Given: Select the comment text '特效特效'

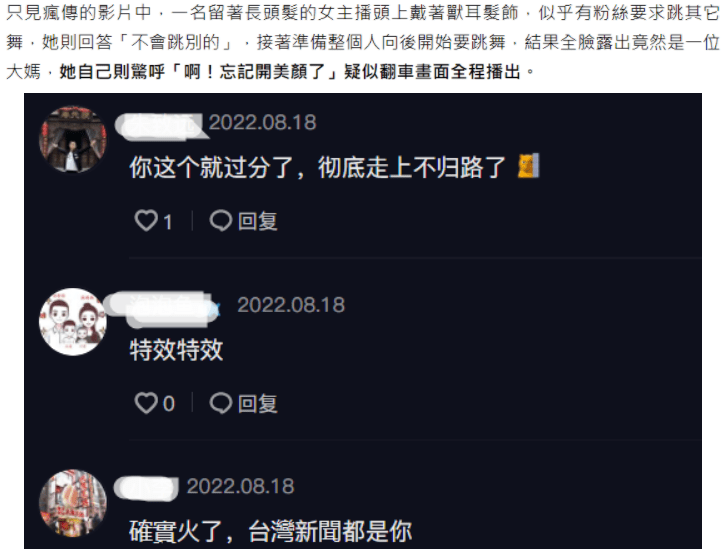Looking at the screenshot, I should 176,350.
